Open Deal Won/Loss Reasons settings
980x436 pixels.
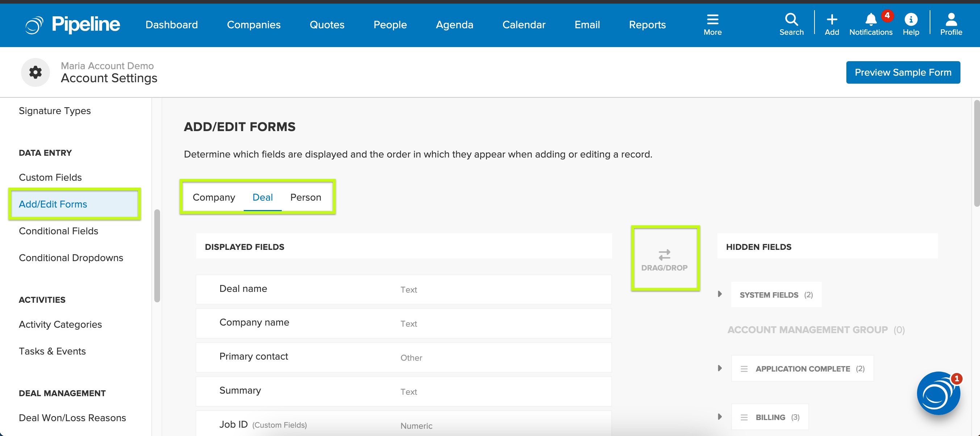pyautogui.click(x=72, y=418)
